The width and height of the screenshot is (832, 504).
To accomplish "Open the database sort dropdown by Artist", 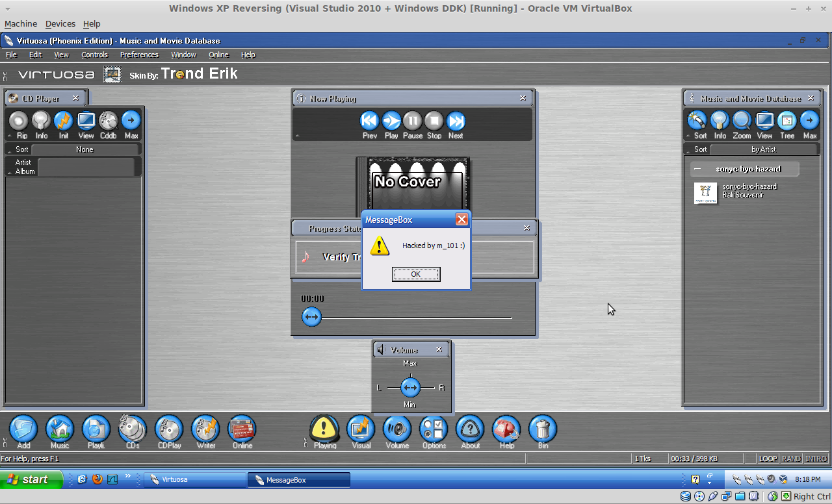I will (764, 149).
